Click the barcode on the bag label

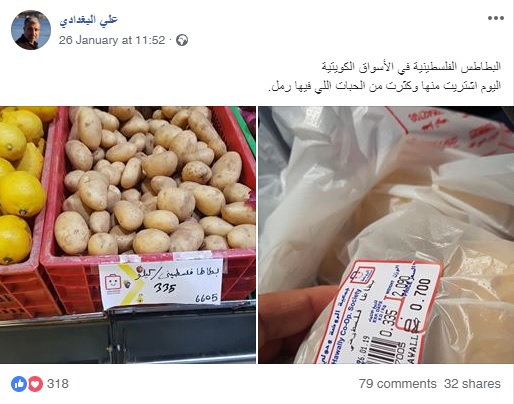381,351
